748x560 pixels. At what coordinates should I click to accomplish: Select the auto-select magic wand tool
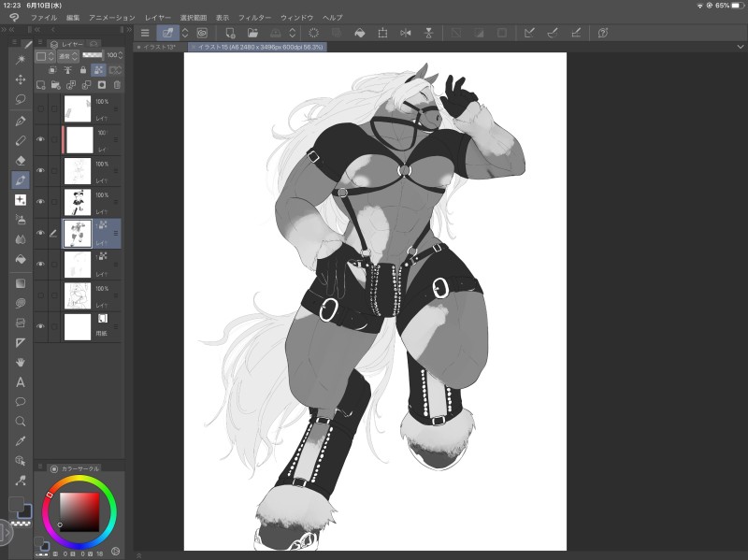point(21,59)
